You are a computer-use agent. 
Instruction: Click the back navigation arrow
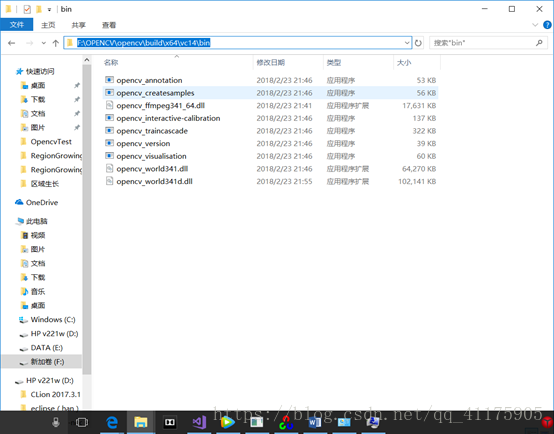(x=12, y=43)
